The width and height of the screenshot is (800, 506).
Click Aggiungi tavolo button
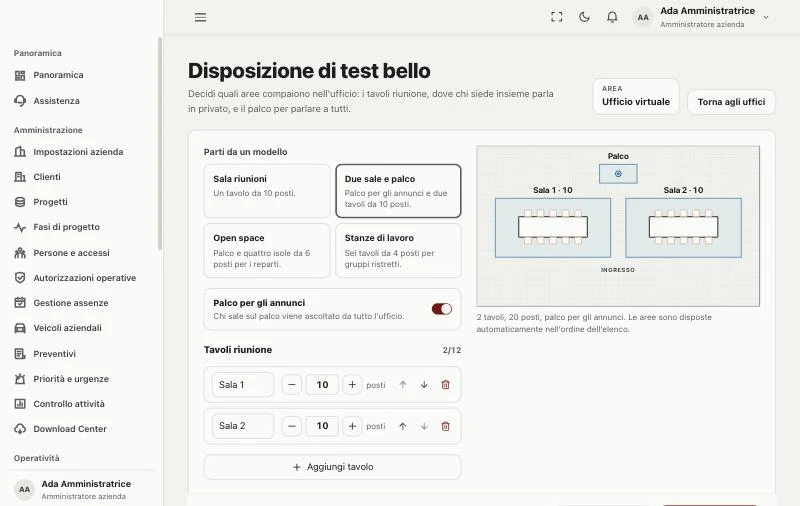[333, 467]
